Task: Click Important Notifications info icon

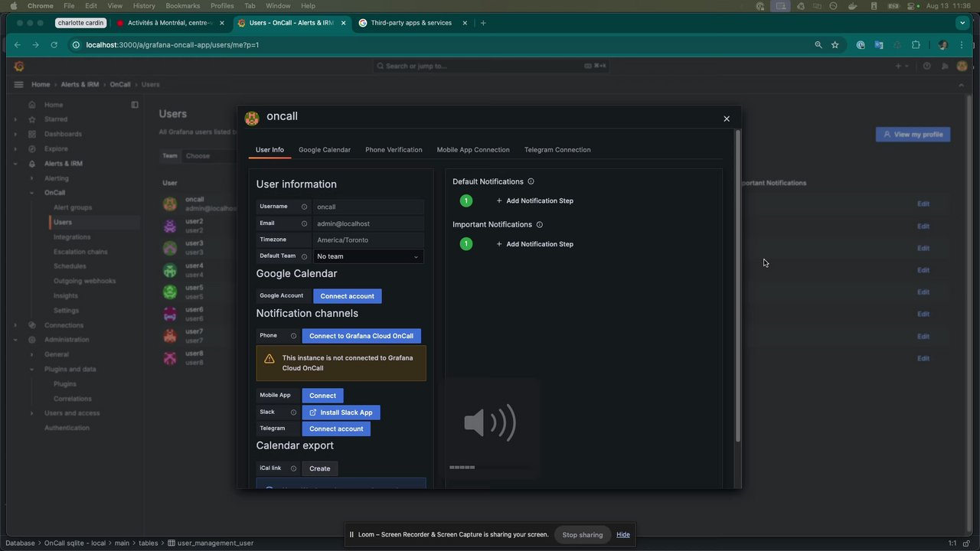Action: pyautogui.click(x=539, y=224)
